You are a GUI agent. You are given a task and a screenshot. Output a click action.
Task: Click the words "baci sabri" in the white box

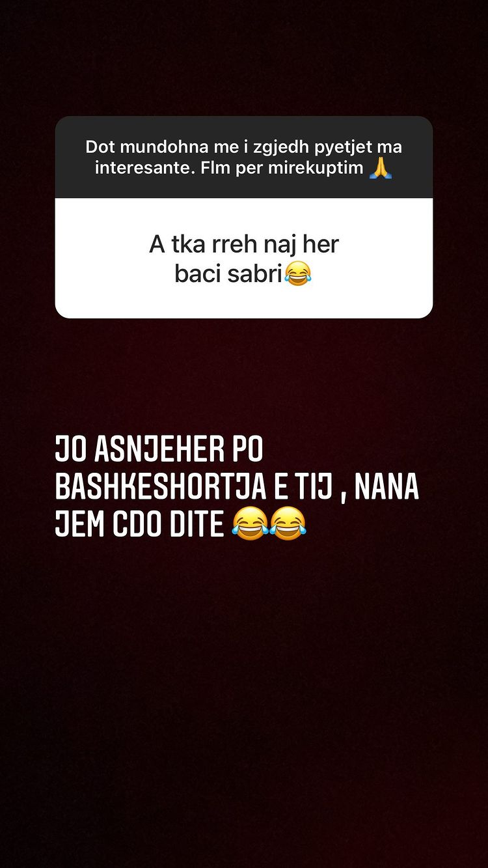(x=229, y=275)
